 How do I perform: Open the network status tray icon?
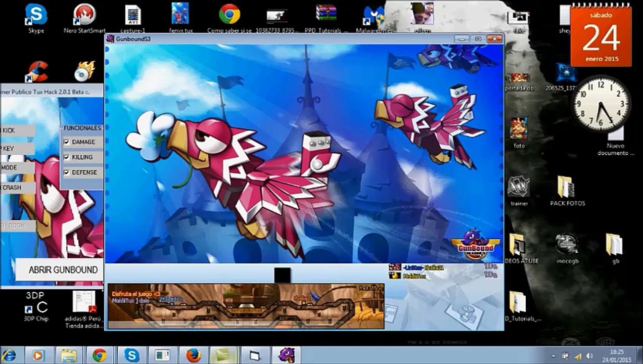(x=577, y=356)
